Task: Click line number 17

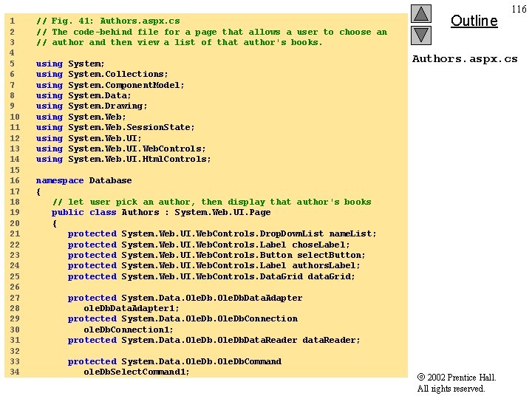Action: click(x=15, y=191)
